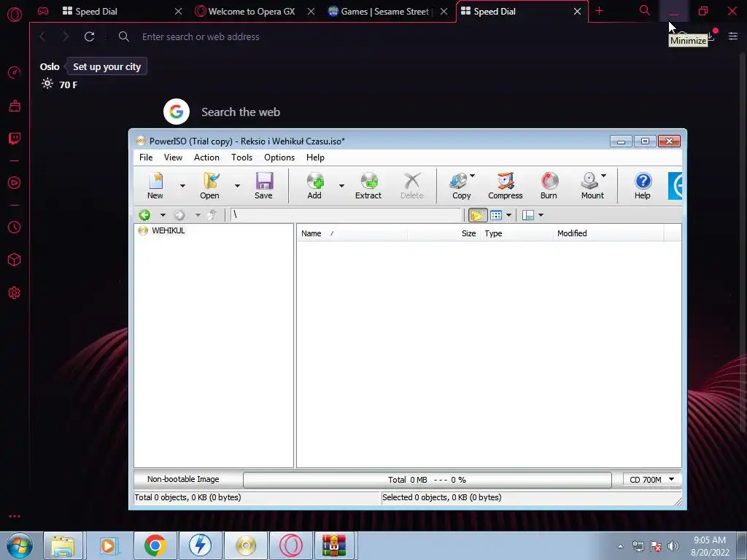Image resolution: width=747 pixels, height=560 pixels.
Task: Click the Open toolbar icon in PowerISO
Action: tap(209, 186)
